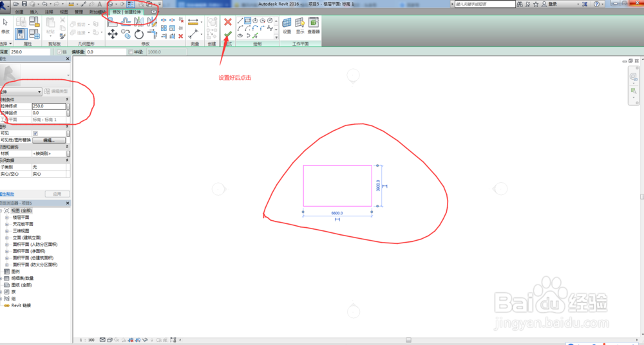The image size is (644, 345).
Task: Click the Spline draw tool
Action: pos(270,28)
